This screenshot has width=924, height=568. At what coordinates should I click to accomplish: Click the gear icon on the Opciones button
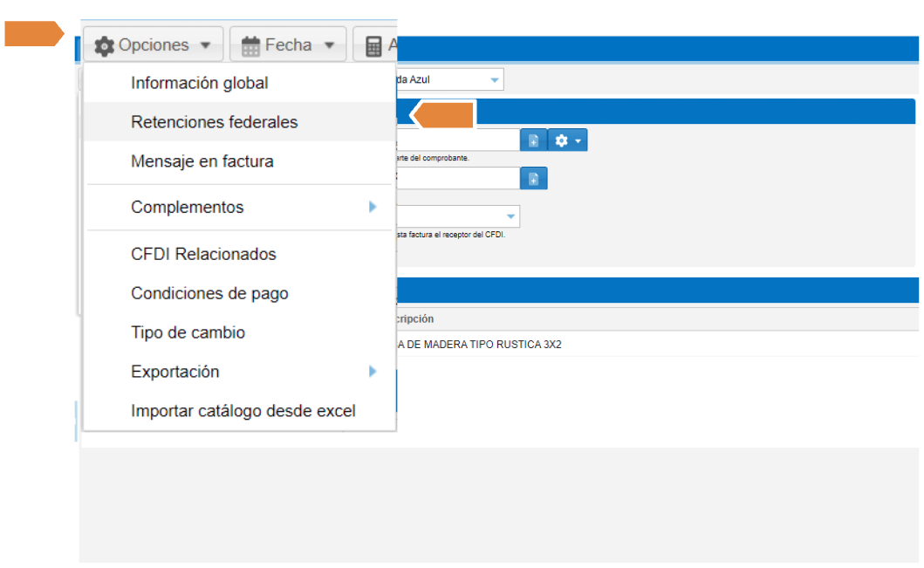pos(105,45)
